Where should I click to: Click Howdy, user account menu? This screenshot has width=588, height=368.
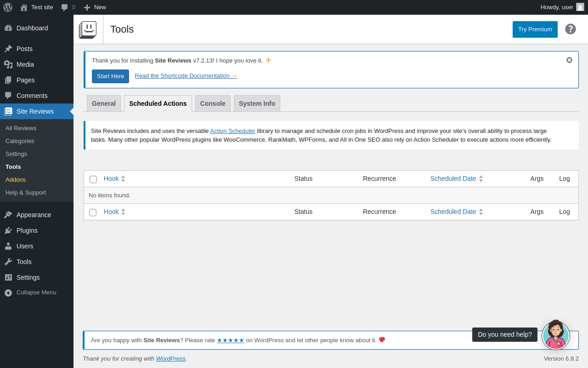coord(562,7)
